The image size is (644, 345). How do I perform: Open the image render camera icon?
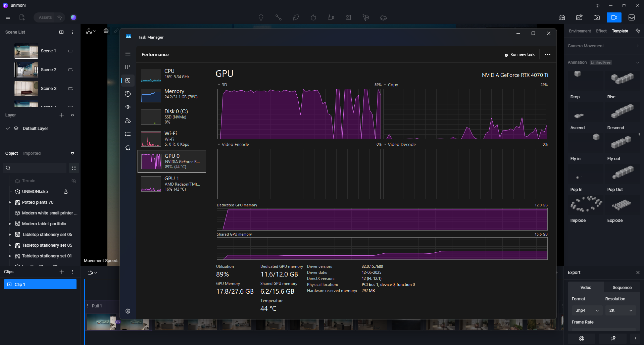(596, 17)
